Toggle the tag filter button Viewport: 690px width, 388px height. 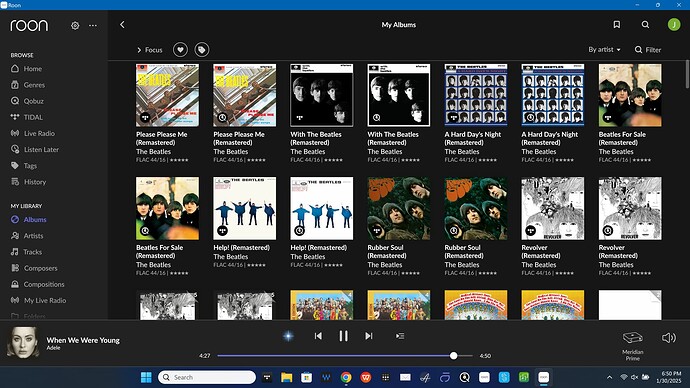(x=202, y=50)
